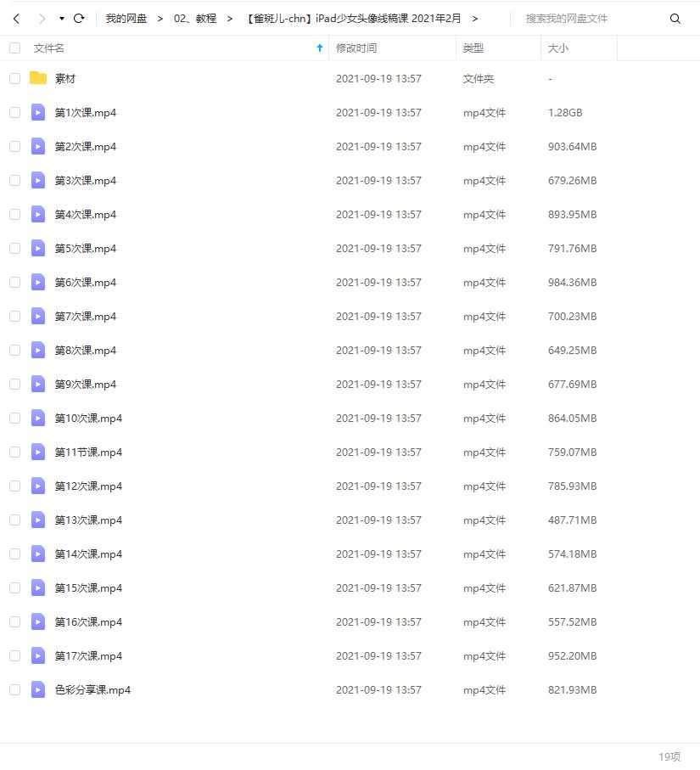Viewport: 700px width, 770px height.
Task: Click video icon of 第11节课.mp4
Action: 38,452
